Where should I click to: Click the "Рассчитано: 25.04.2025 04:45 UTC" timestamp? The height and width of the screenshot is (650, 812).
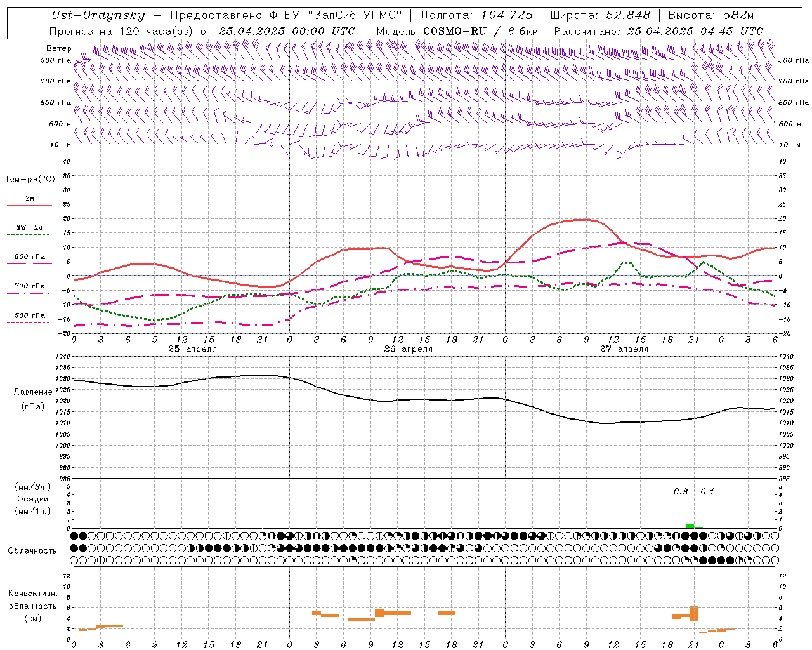(x=658, y=31)
